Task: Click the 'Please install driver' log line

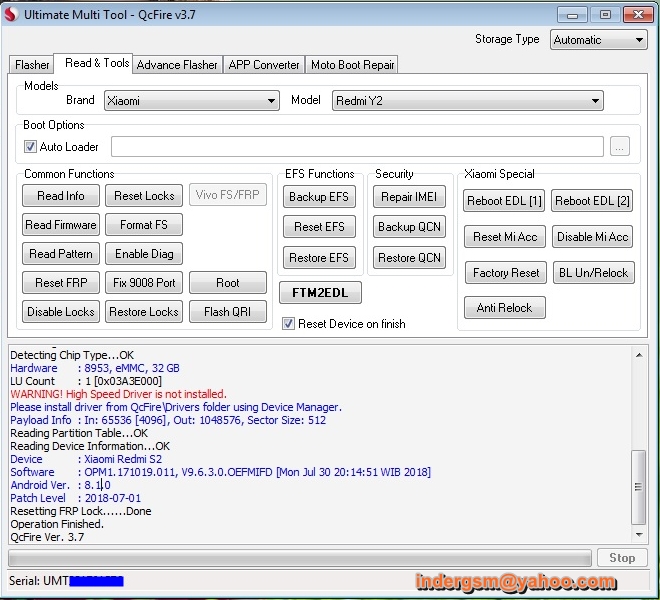Action: pyautogui.click(x=176, y=407)
